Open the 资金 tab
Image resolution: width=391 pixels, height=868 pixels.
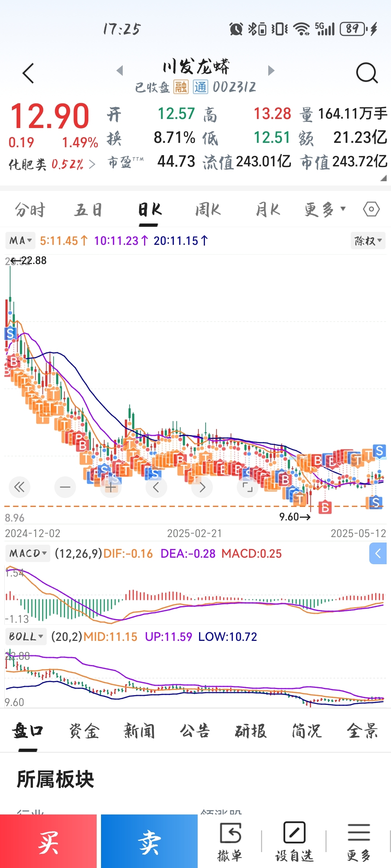click(84, 731)
